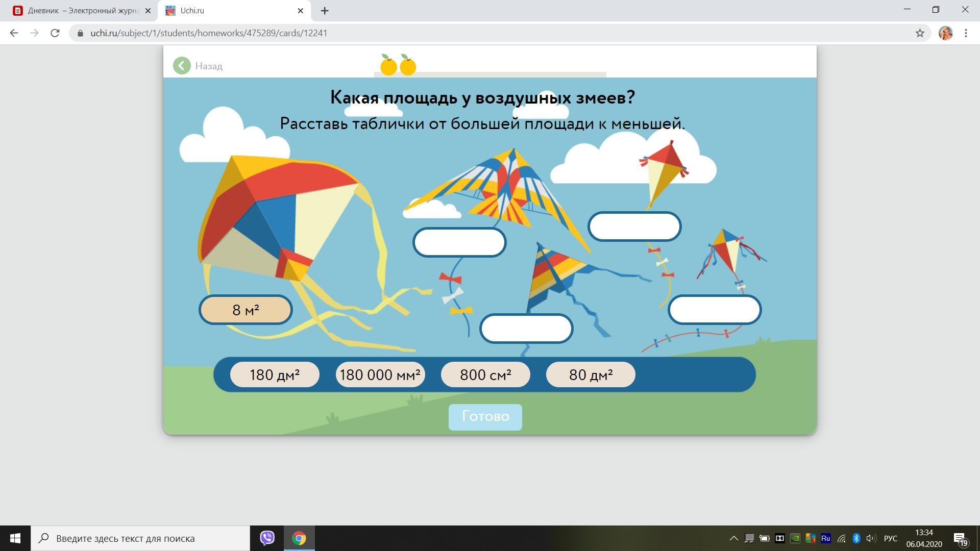
Task: Select the 180 дм² label
Action: (275, 375)
